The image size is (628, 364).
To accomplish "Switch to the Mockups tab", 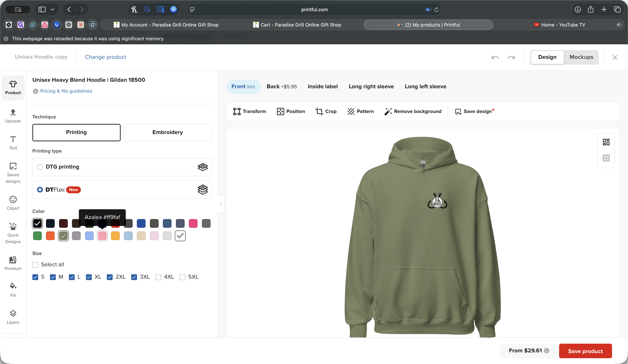I will coord(581,57).
